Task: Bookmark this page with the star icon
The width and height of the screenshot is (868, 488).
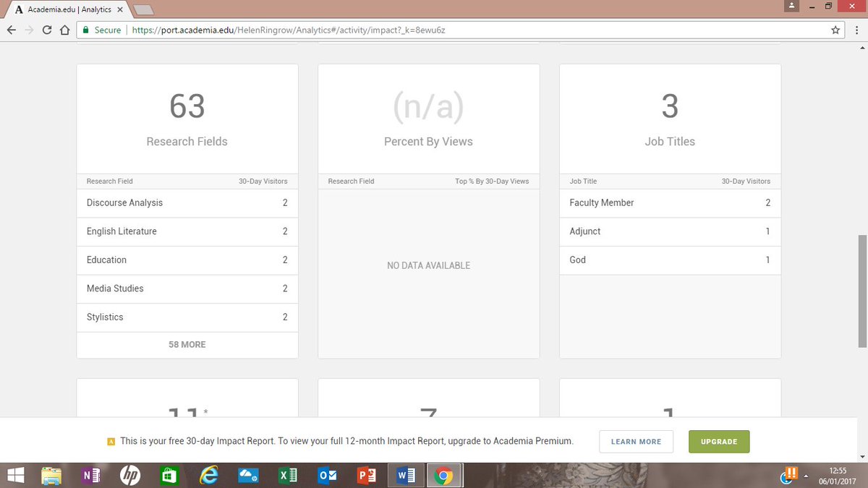Action: pos(835,30)
